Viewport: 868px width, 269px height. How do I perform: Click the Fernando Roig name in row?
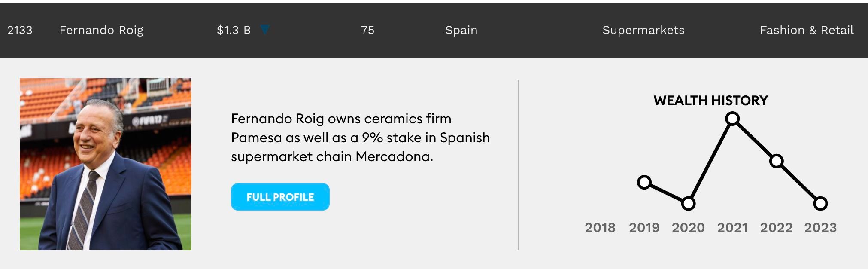coord(101,30)
